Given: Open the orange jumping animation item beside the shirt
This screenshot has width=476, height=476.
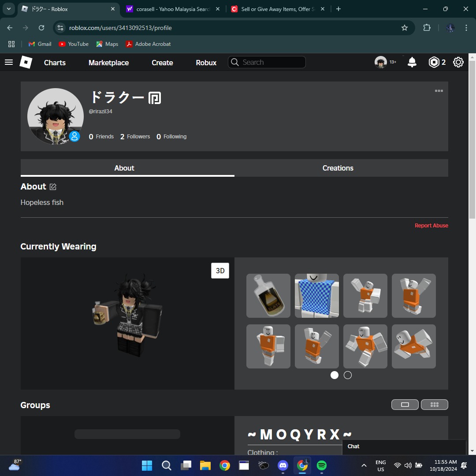Looking at the screenshot, I should 365,296.
